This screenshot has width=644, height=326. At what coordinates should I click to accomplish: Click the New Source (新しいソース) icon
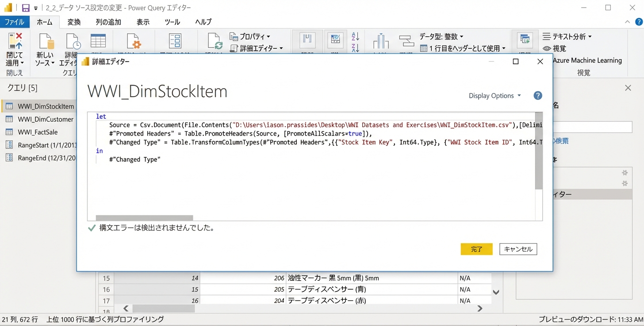[46, 41]
